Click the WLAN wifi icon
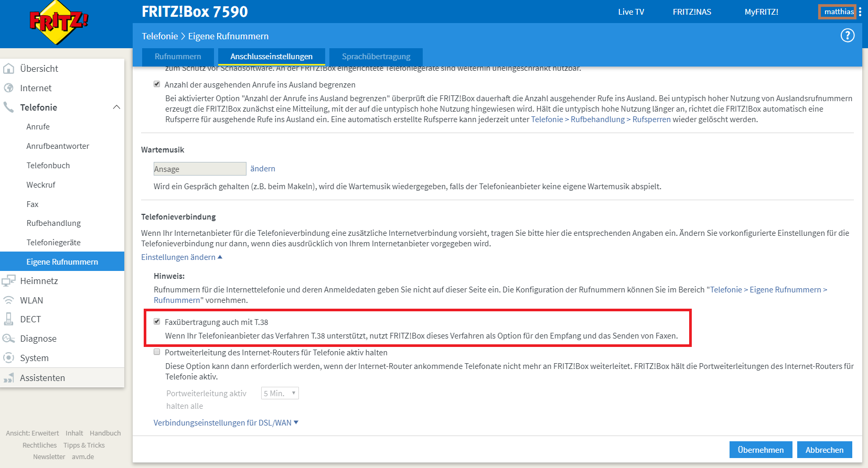 [x=8, y=300]
